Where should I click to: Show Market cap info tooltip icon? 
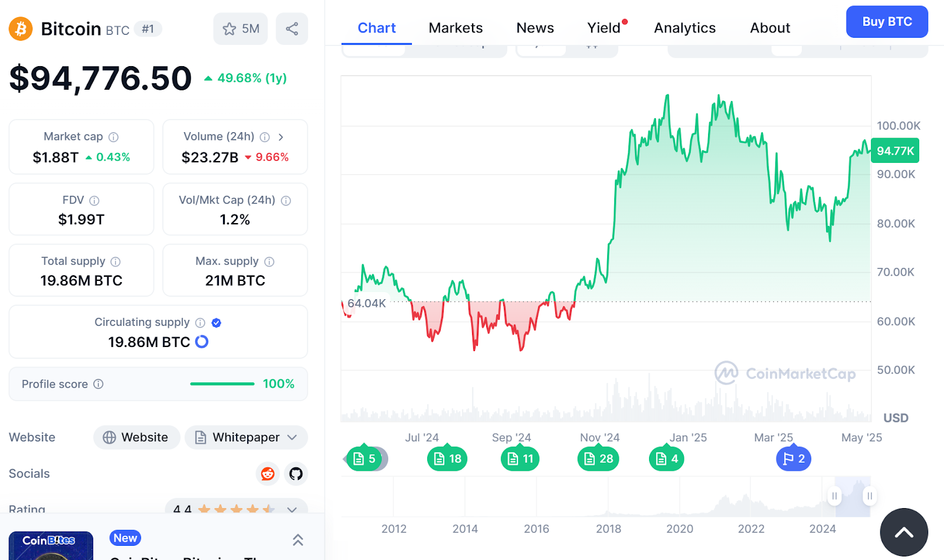[113, 137]
